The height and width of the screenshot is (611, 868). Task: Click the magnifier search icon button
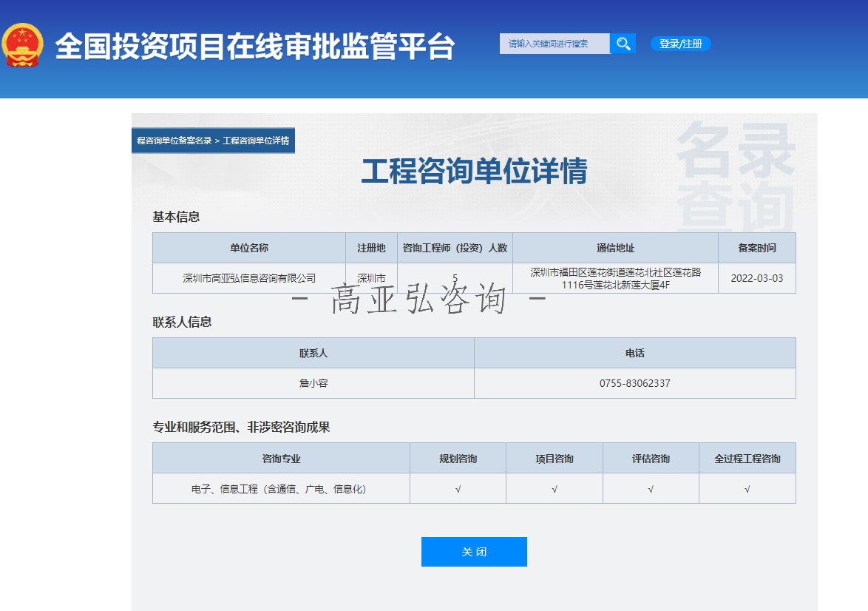[623, 44]
